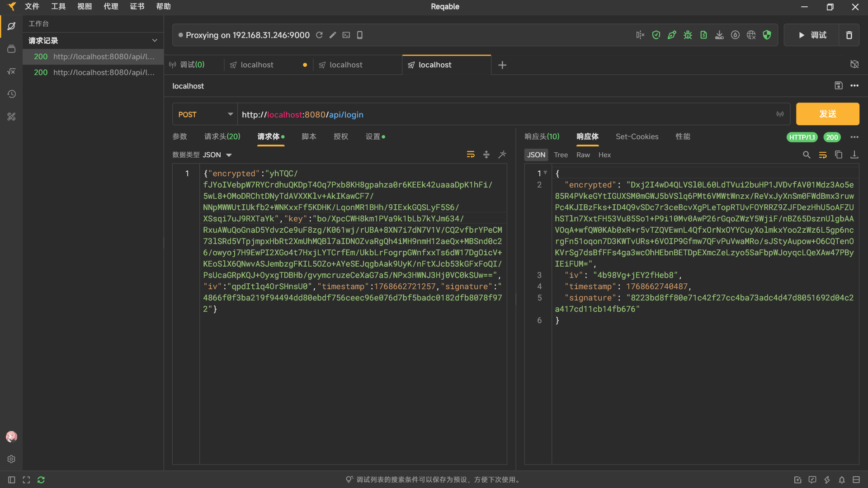
Task: Search in response body
Action: click(x=807, y=155)
